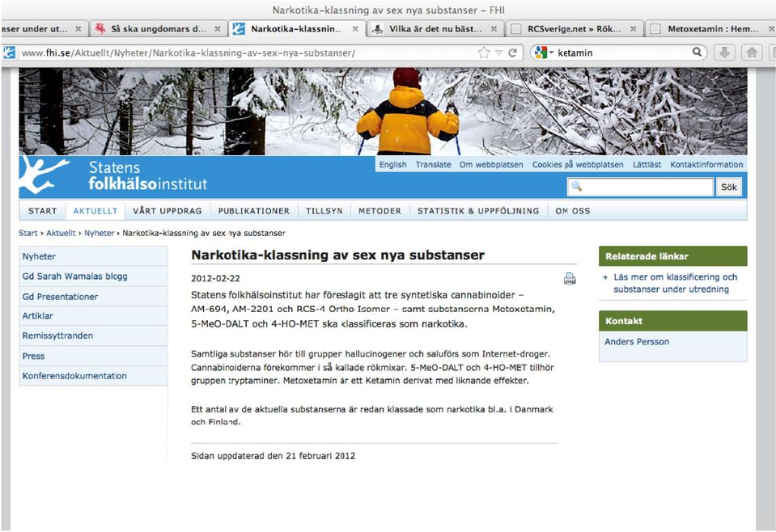Bookmark page with the star icon
This screenshot has width=776, height=532.
[484, 53]
